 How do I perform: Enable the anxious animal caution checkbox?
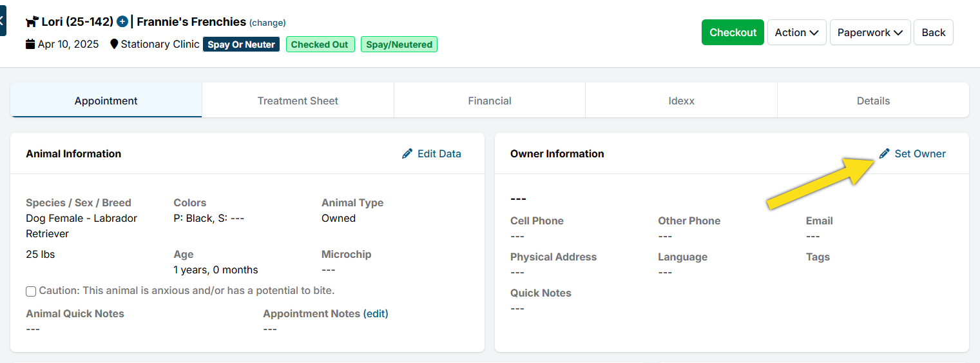[x=31, y=291]
